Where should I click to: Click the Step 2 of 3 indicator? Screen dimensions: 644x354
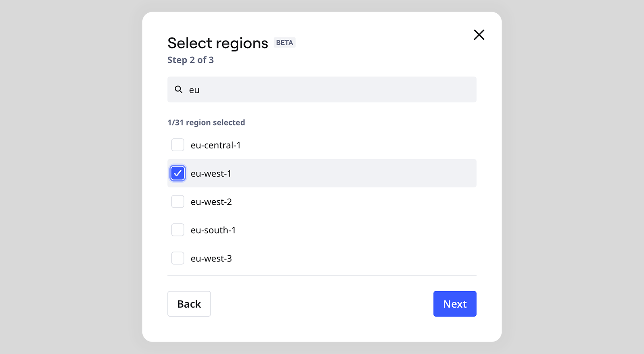point(190,60)
